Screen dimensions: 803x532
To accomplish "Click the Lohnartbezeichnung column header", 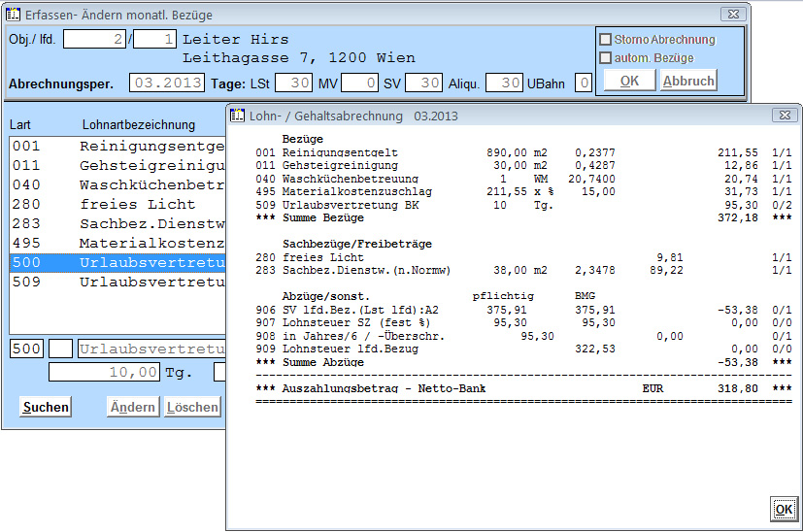I will [139, 124].
